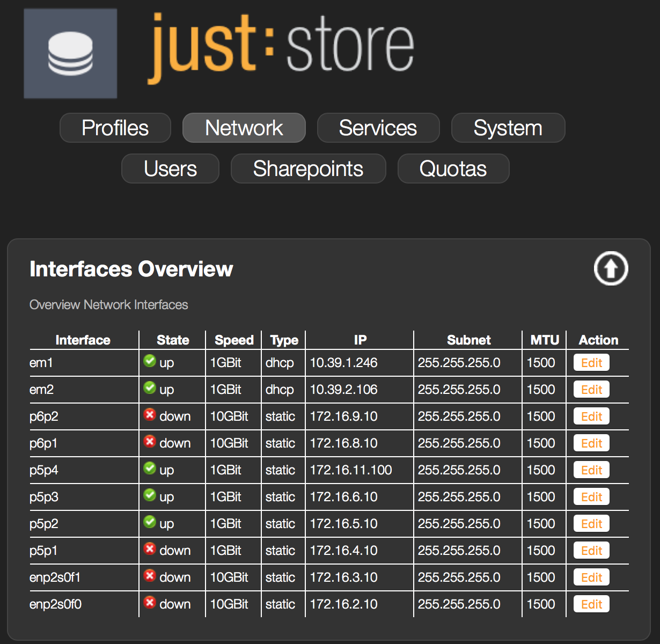
Task: Click the static type for p5p1
Action: (x=280, y=551)
